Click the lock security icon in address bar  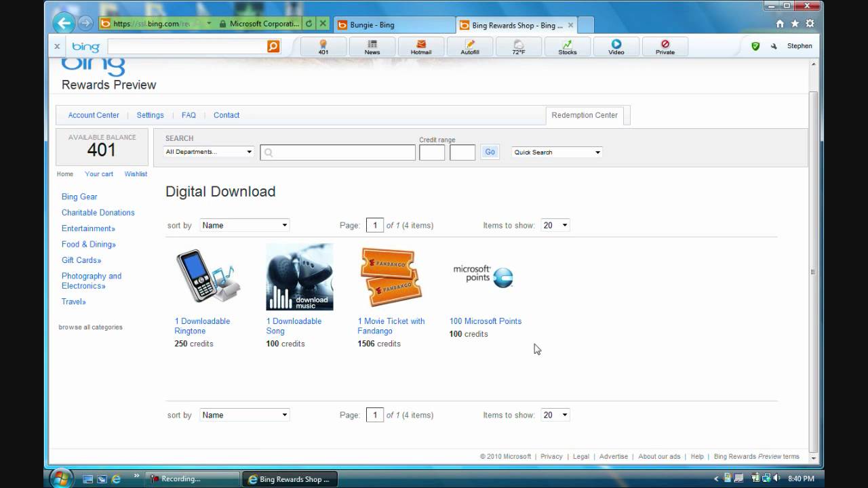pyautogui.click(x=221, y=24)
